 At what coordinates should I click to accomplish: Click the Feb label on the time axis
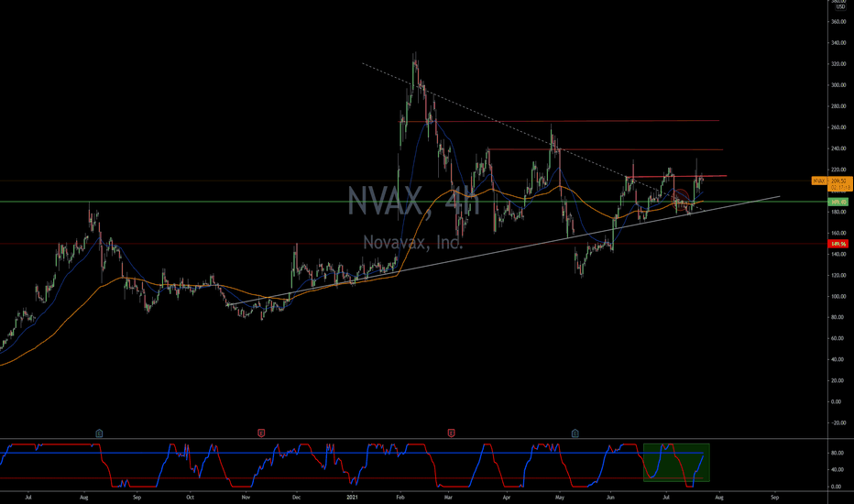400,497
